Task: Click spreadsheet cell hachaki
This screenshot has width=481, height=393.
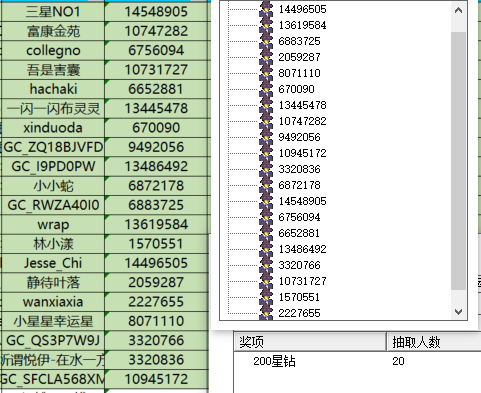Action: click(53, 89)
